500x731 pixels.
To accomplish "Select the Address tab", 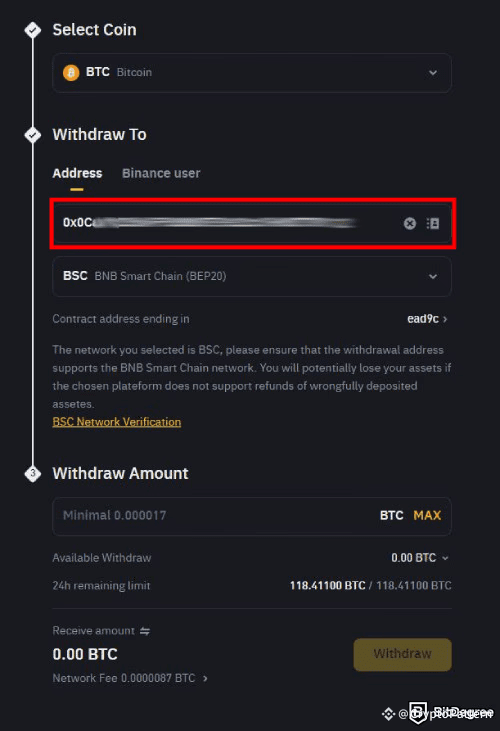I will 77,173.
